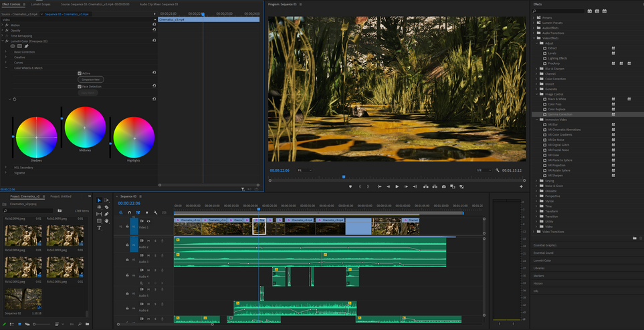Open timeline wrench display settings
644x330 pixels.
155,213
